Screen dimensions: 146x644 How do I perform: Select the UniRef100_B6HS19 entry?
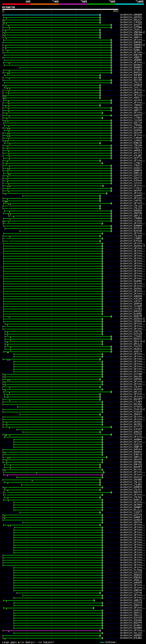131,72
